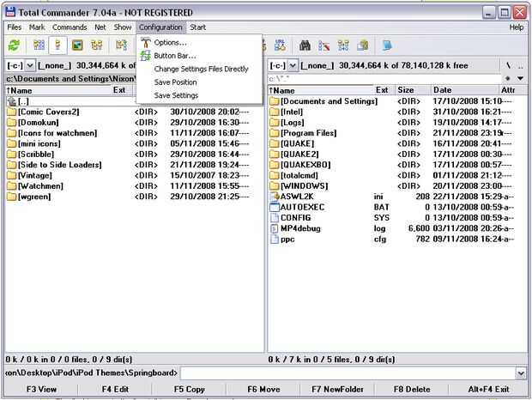
Task: Open the Files menu
Action: pyautogui.click(x=15, y=27)
